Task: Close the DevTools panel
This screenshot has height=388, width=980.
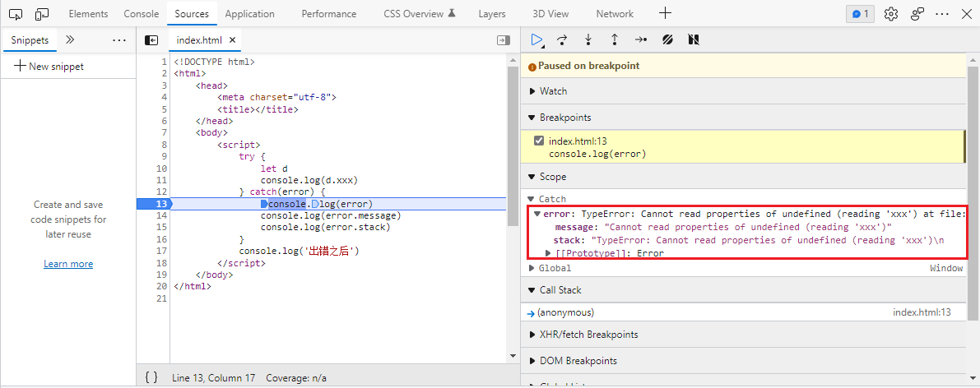Action: click(966, 14)
